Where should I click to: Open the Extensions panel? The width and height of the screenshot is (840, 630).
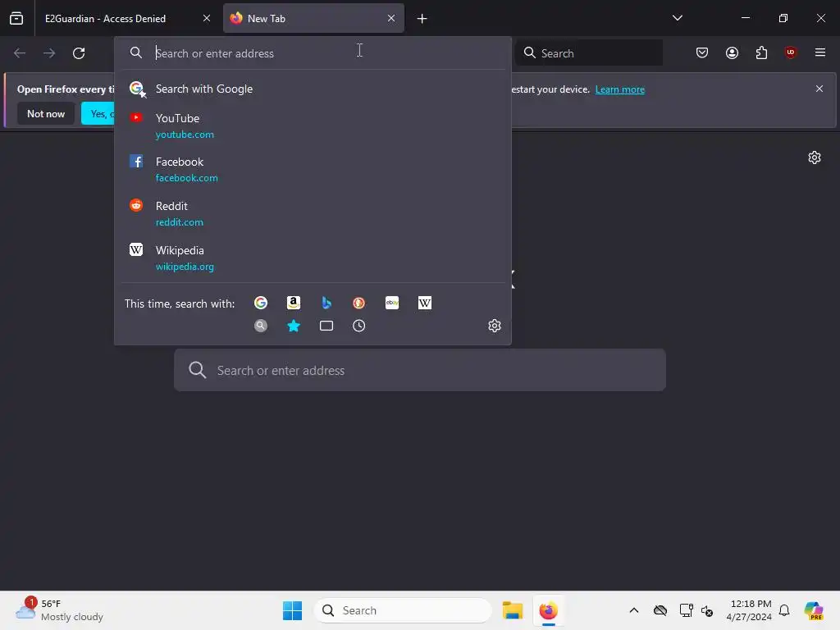[x=761, y=52]
